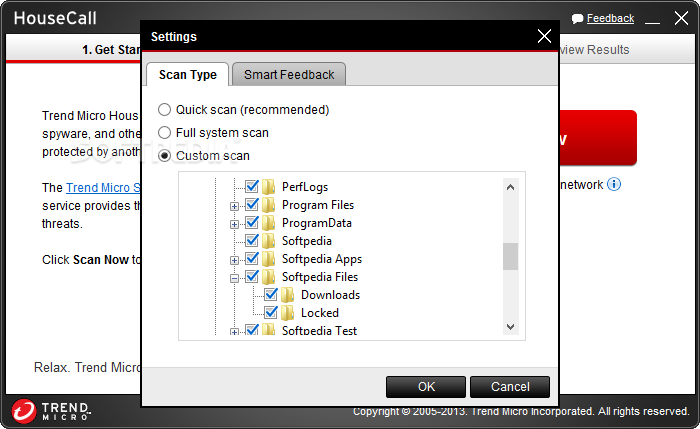Screen dimensions: 700x429
Task: Close the Settings dialog
Action: tap(544, 36)
